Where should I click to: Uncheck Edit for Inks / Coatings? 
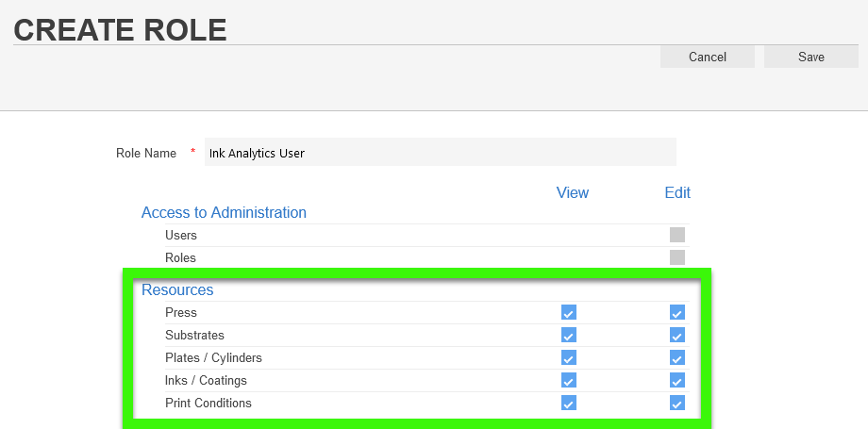coord(676,381)
